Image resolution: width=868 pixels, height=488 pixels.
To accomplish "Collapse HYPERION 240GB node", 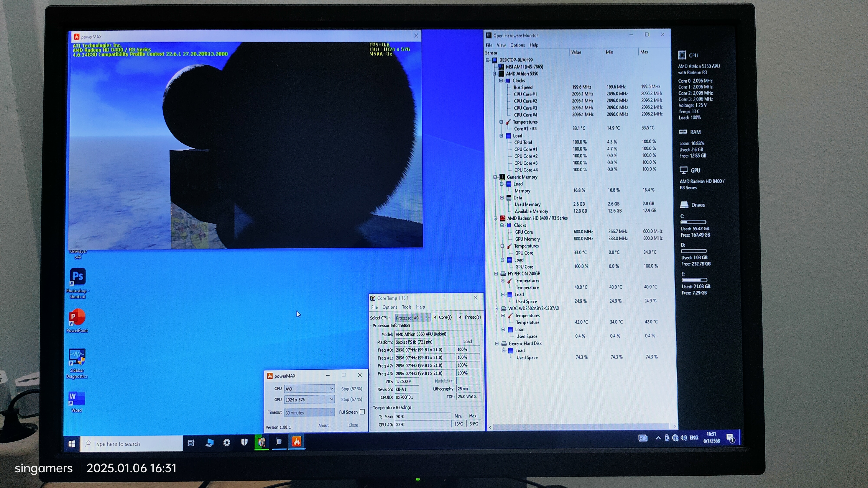I will point(496,274).
